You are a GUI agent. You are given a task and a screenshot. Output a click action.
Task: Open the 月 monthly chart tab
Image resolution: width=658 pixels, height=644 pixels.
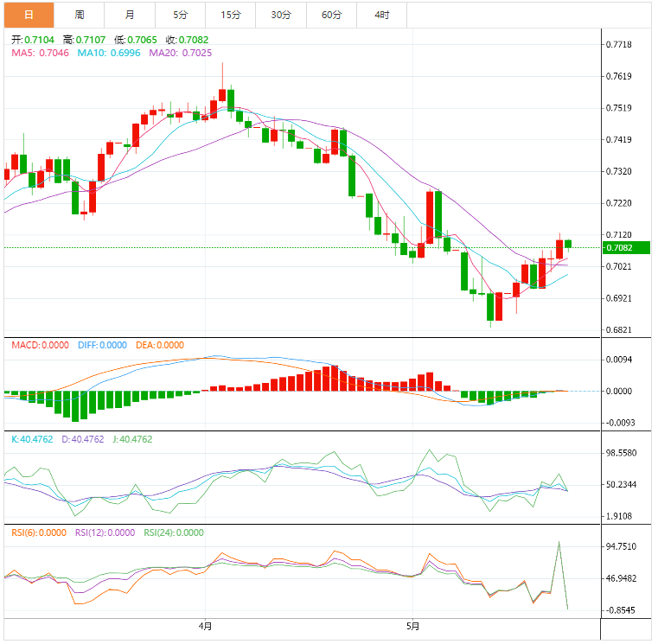(x=130, y=15)
